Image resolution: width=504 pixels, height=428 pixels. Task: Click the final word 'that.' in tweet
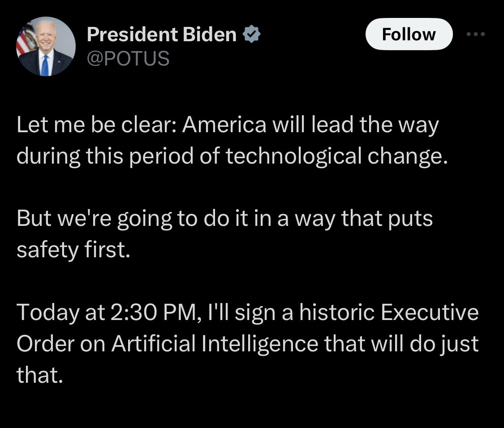pos(39,375)
